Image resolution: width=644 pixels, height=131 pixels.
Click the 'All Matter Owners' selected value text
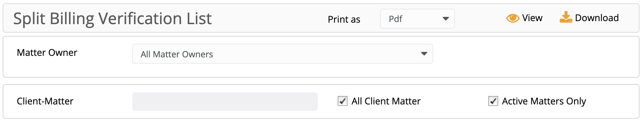click(177, 54)
